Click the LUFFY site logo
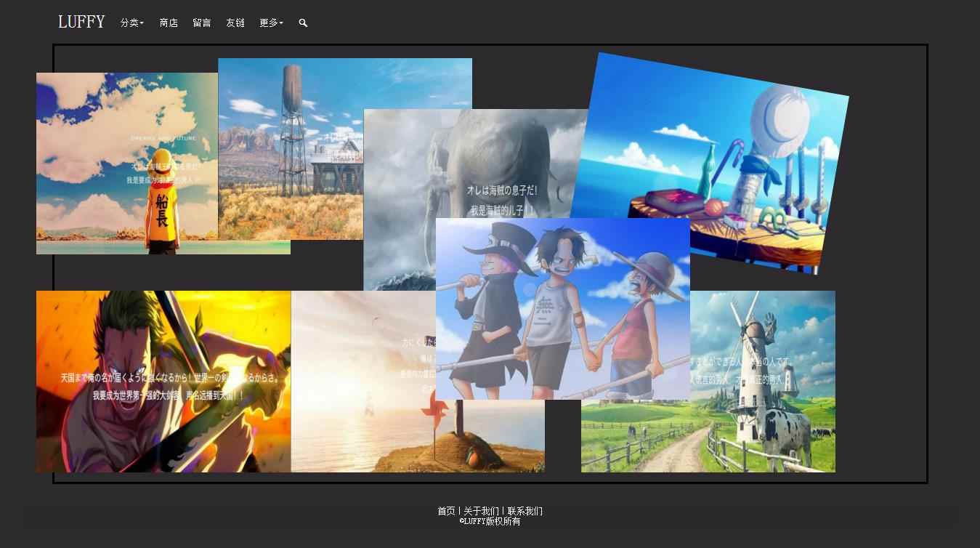980x548 pixels. pos(81,22)
